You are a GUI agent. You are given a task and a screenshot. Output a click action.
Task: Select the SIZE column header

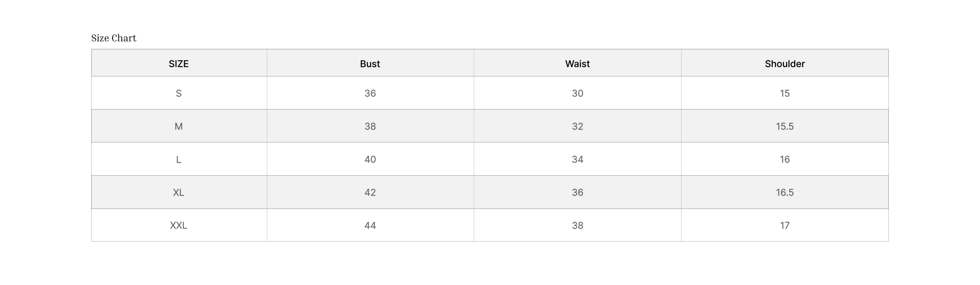179,64
